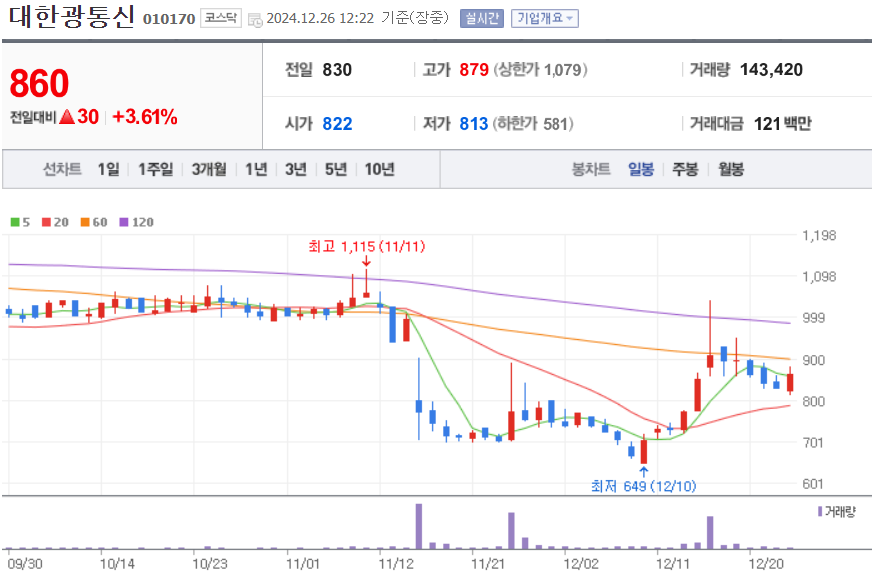The image size is (872, 581).
Task: Select the 1일 line chart tab
Action: pyautogui.click(x=108, y=169)
